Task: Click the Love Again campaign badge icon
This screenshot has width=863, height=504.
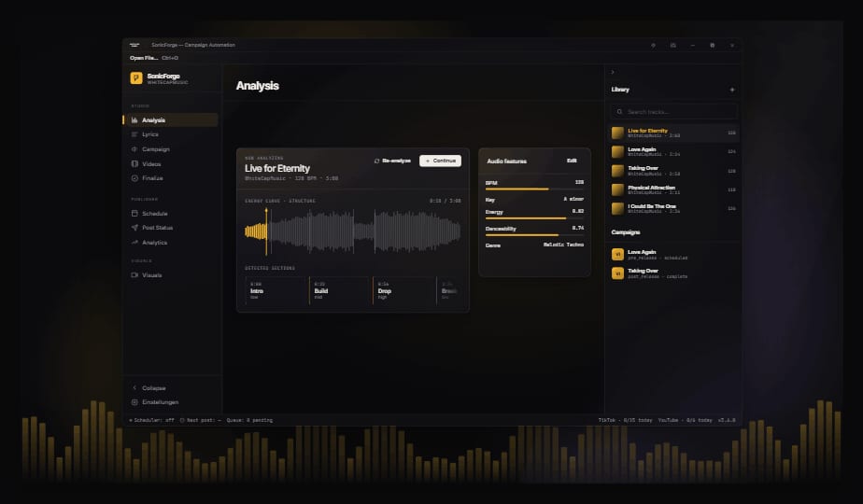Action: [617, 254]
